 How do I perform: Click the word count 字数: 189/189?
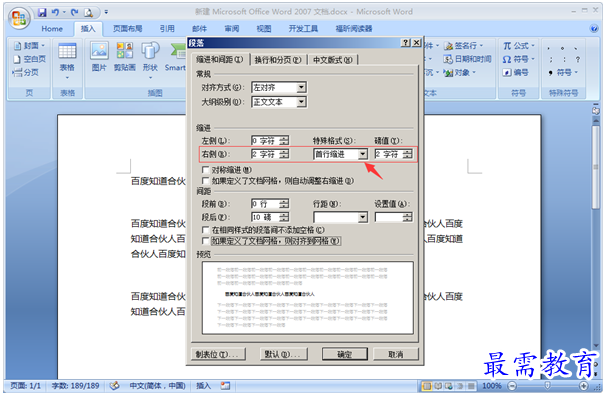click(76, 386)
